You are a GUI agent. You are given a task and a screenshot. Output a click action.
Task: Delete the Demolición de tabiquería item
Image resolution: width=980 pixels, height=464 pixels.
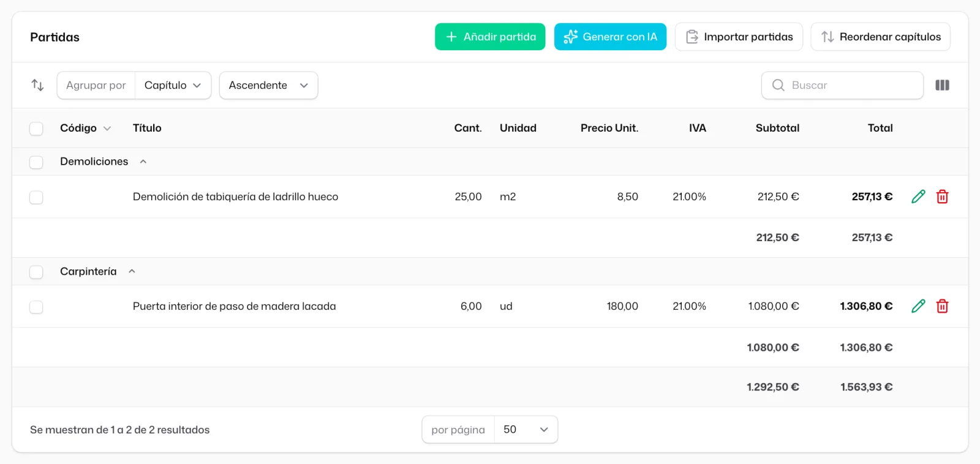pyautogui.click(x=942, y=196)
